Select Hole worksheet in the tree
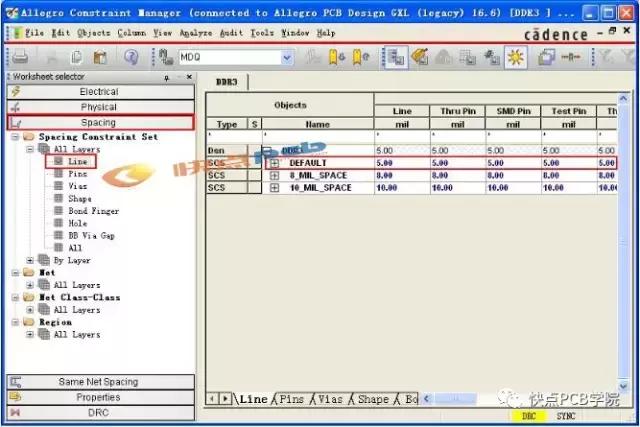 click(78, 224)
